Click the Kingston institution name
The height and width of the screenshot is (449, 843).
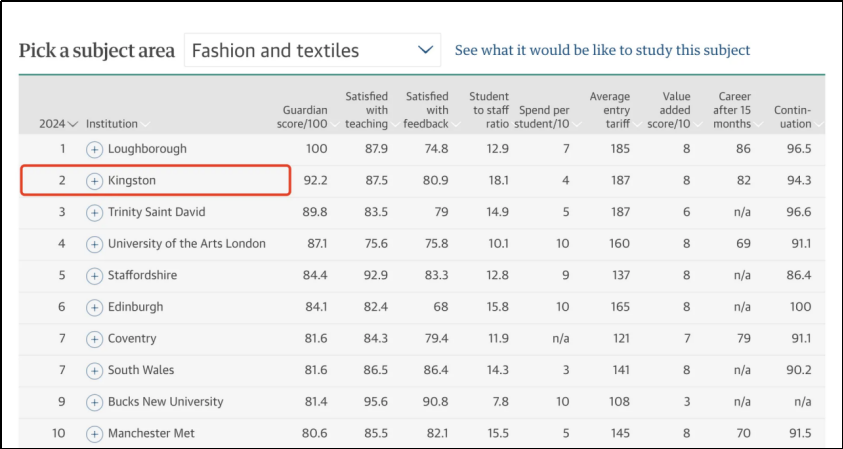(132, 181)
